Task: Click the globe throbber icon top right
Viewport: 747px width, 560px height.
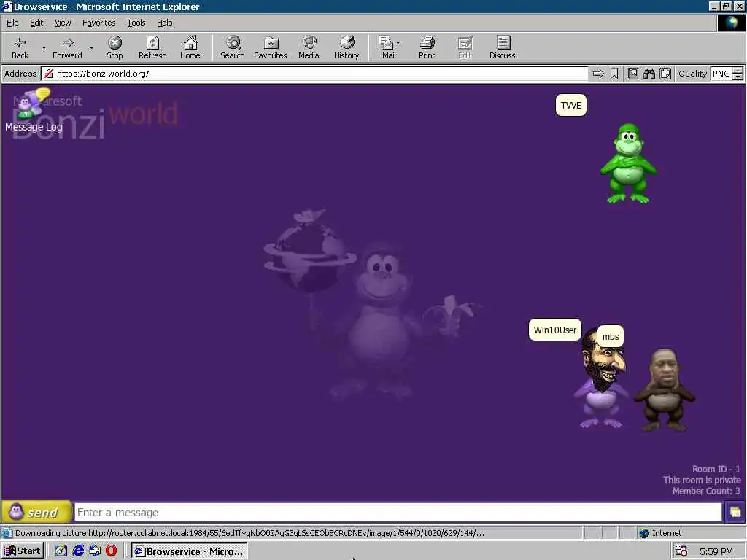Action: (x=731, y=23)
